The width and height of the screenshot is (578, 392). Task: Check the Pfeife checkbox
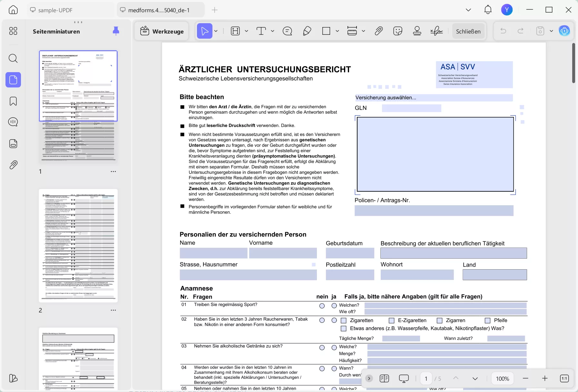[488, 320]
